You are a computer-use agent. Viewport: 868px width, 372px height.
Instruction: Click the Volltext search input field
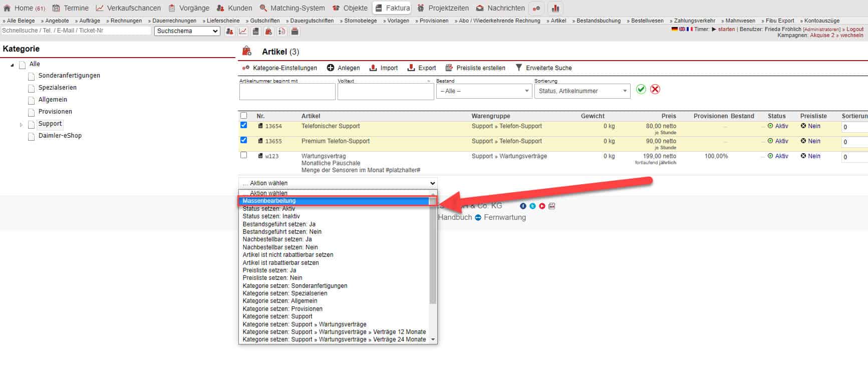385,92
